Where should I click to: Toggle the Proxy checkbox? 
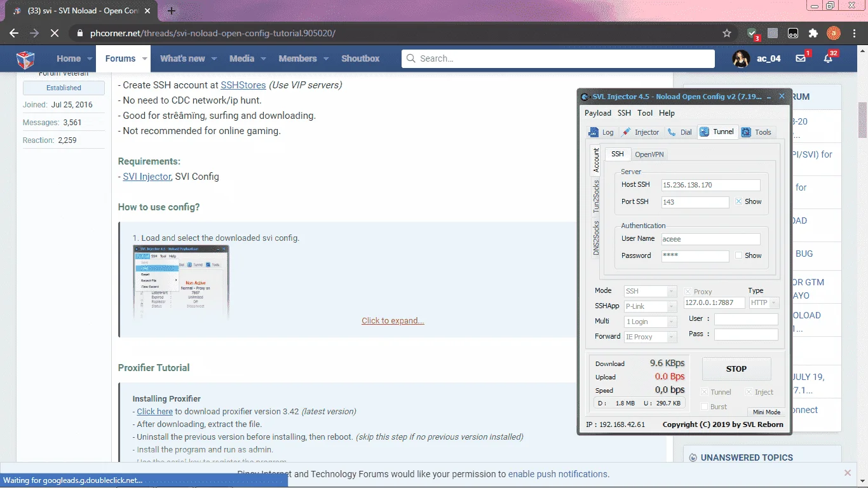point(688,292)
